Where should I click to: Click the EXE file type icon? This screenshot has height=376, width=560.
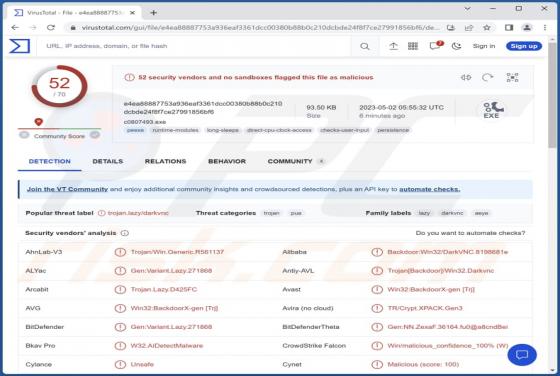click(492, 110)
